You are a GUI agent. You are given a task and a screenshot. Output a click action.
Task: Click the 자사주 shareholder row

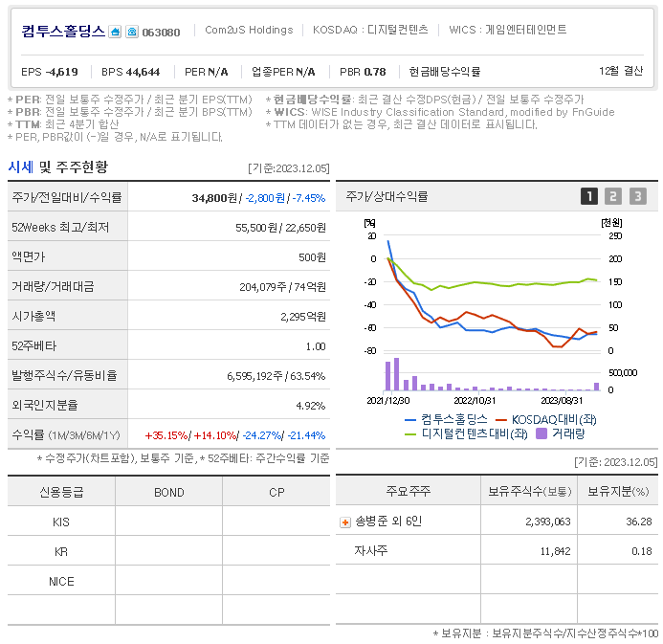(497, 550)
